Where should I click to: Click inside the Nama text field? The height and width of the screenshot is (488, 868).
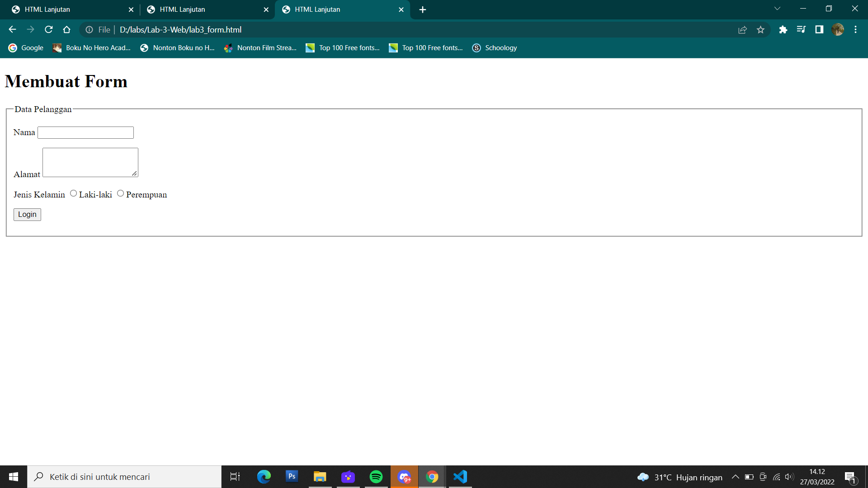click(x=85, y=132)
